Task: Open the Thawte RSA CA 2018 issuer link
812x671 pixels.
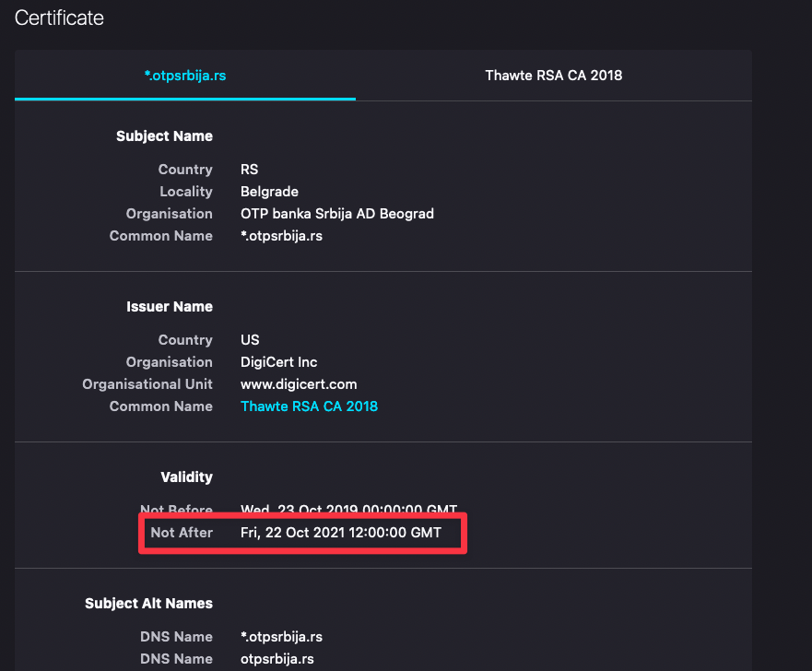Action: (309, 406)
